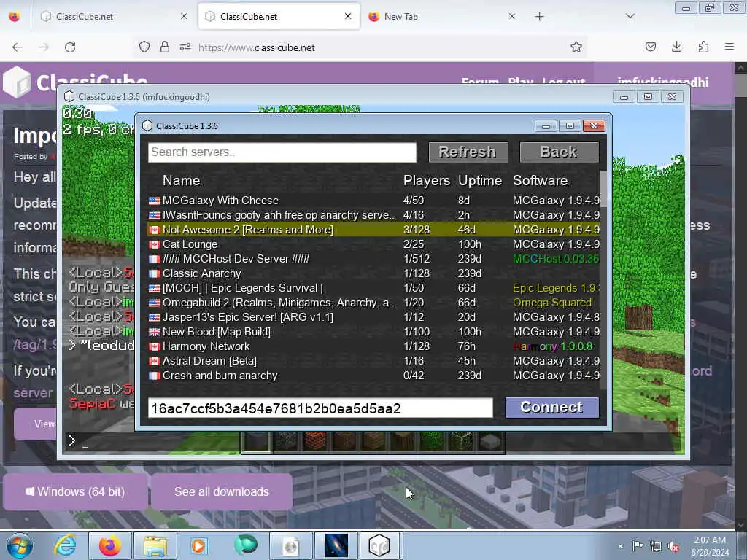This screenshot has width=747, height=560.
Task: Click the Windows (64 bit) download button
Action: click(x=75, y=492)
